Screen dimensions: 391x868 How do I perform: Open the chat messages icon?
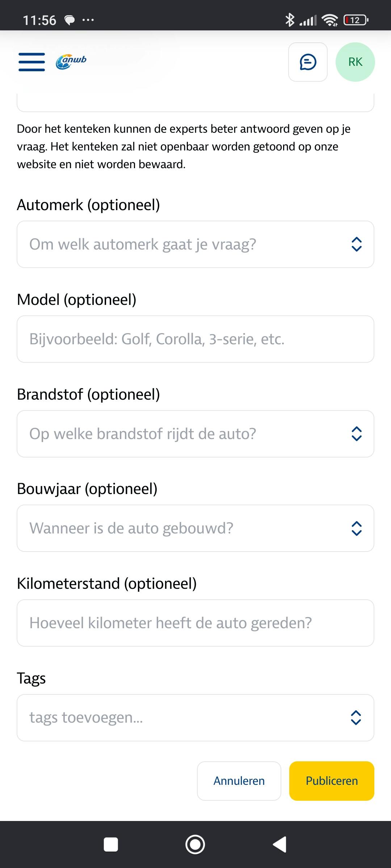click(x=308, y=62)
